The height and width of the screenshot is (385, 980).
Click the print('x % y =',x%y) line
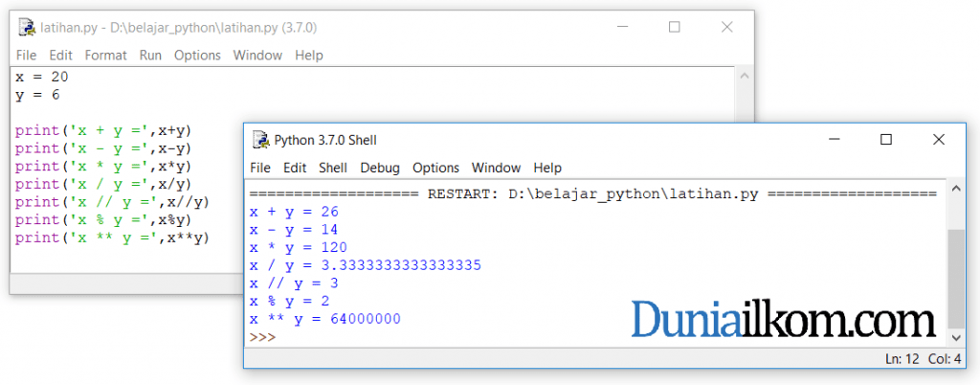click(x=103, y=220)
